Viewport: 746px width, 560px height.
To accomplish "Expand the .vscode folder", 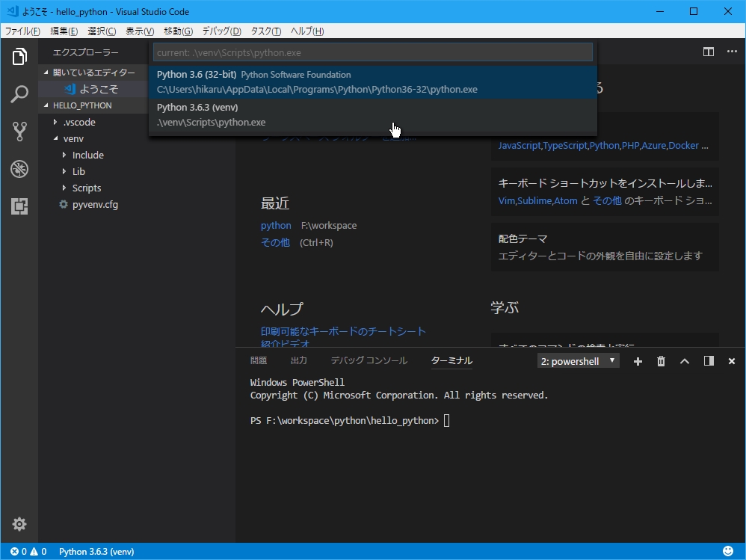I will coord(55,123).
